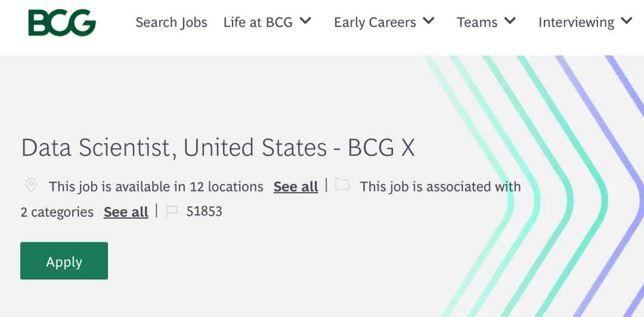Click the flag job ID icon

coord(172,212)
